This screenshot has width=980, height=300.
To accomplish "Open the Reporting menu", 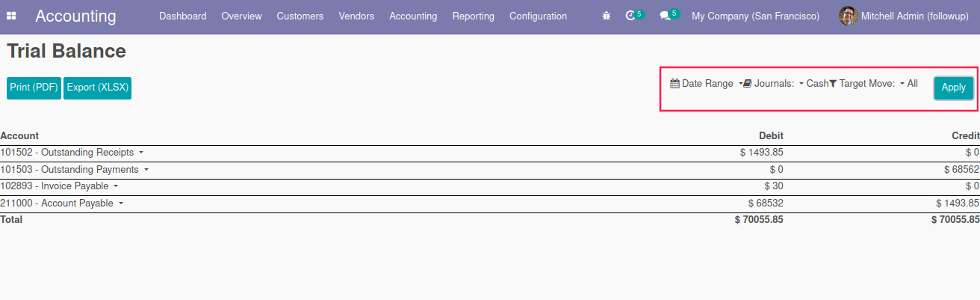I will click(473, 16).
